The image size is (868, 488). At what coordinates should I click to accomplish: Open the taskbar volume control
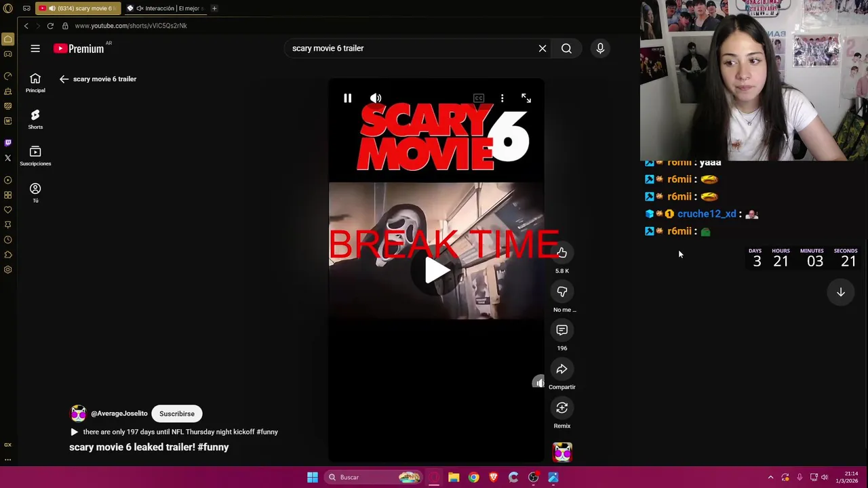tap(825, 477)
